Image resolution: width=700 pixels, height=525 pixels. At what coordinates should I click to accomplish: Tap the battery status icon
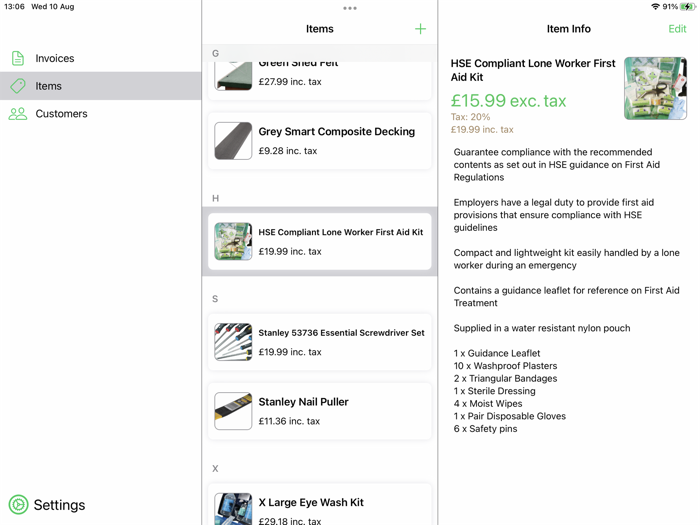click(688, 7)
